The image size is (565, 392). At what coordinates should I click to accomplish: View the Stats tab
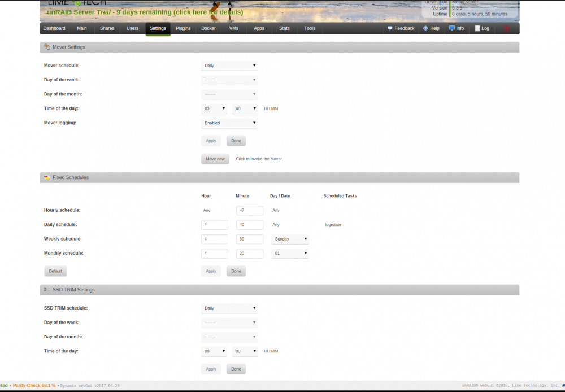(284, 28)
